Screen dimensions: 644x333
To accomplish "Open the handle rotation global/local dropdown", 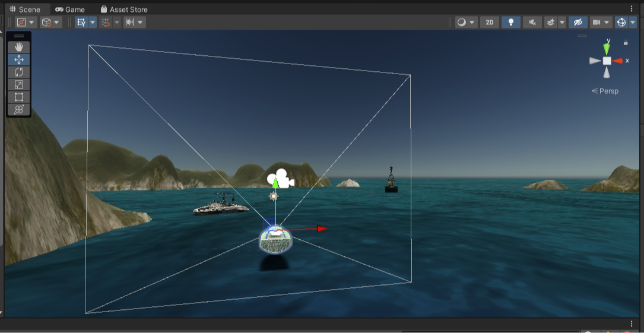I will coord(51,22).
